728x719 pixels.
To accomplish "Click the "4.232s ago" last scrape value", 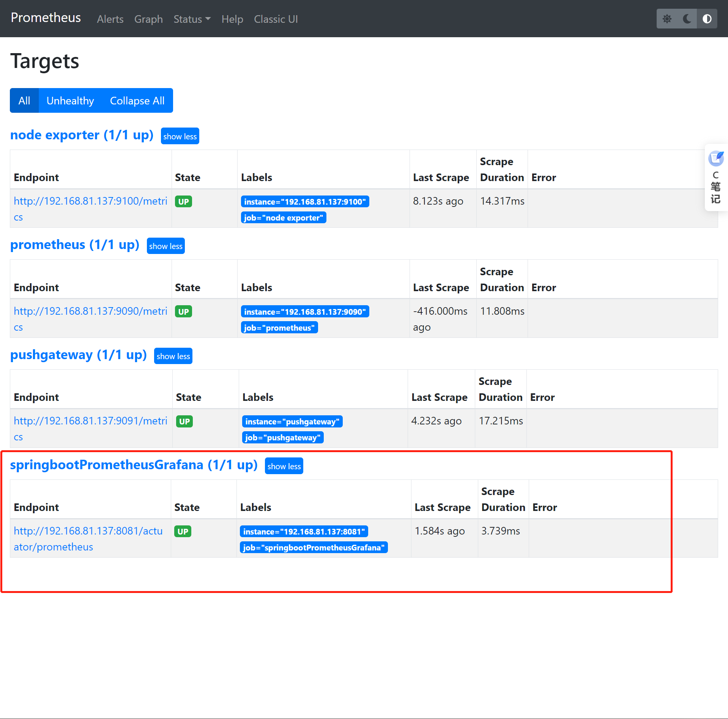I will 436,421.
